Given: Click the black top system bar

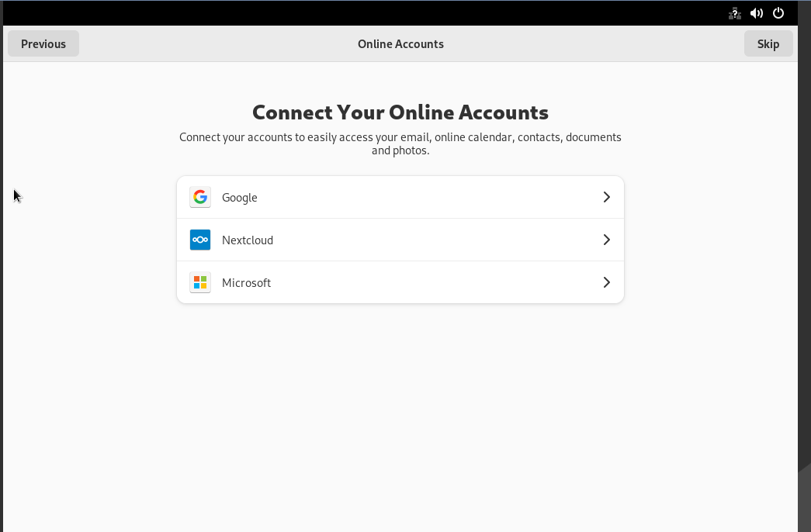Looking at the screenshot, I should [x=362, y=13].
